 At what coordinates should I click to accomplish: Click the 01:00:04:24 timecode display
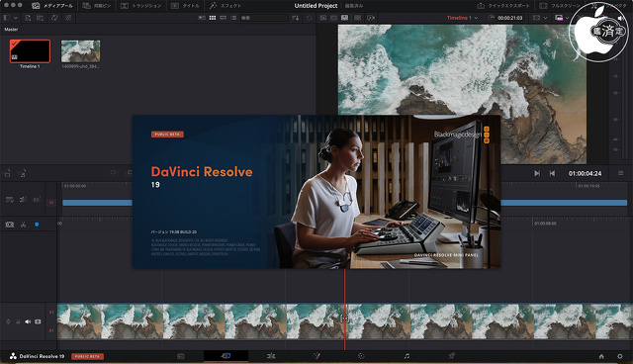pos(585,173)
